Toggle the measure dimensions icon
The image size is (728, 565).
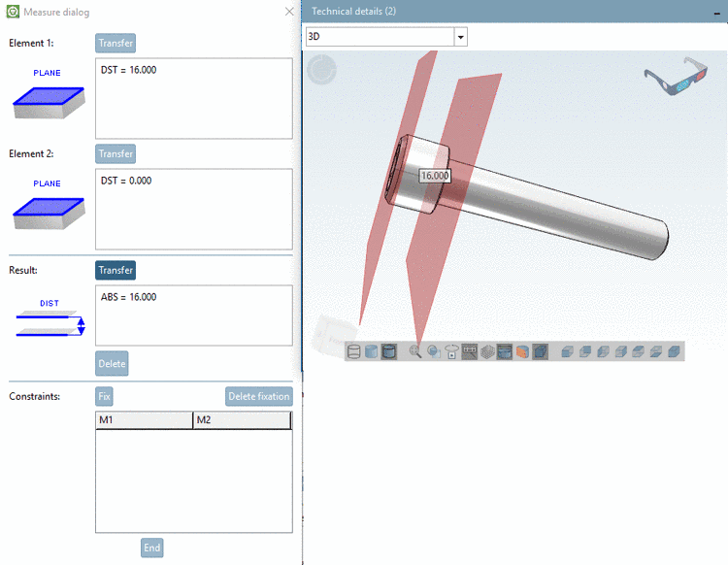470,351
